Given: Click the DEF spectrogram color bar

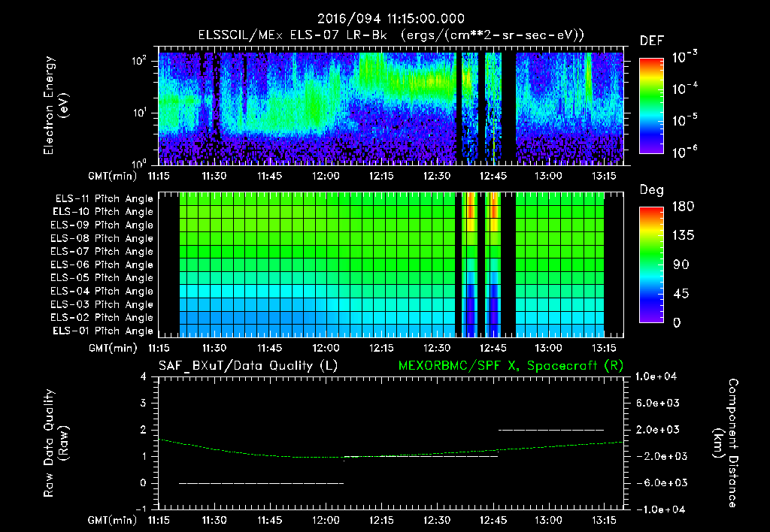Looking at the screenshot, I should (x=651, y=106).
